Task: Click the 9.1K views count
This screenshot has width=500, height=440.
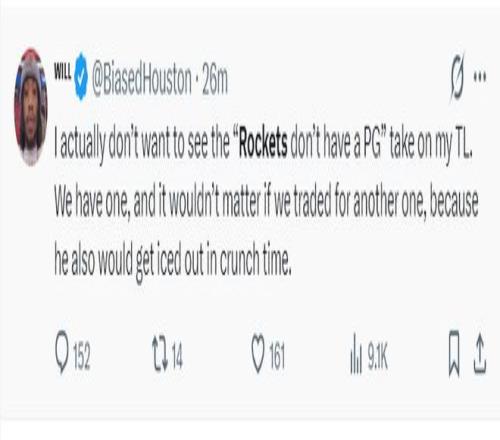Action: click(378, 357)
